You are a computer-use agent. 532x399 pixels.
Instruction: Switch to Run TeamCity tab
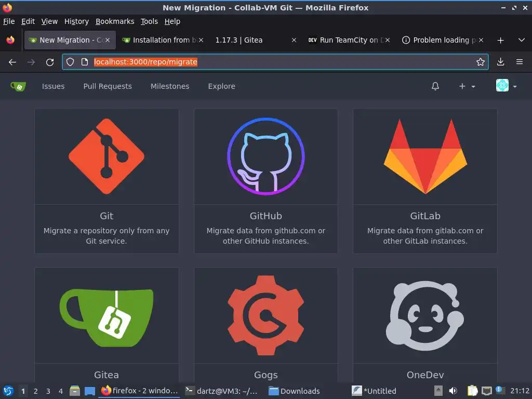point(349,40)
